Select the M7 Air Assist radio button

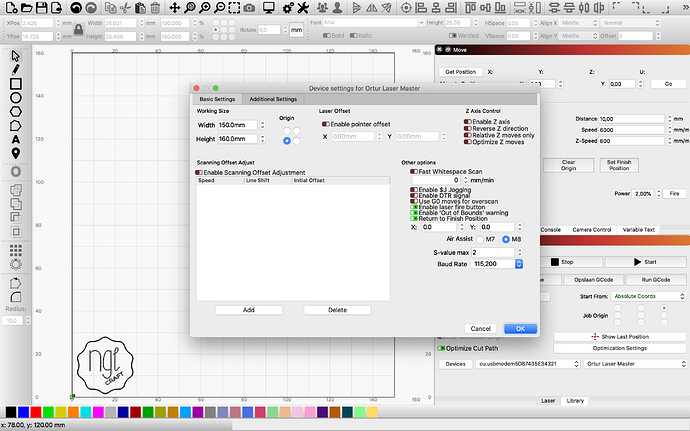click(x=480, y=239)
